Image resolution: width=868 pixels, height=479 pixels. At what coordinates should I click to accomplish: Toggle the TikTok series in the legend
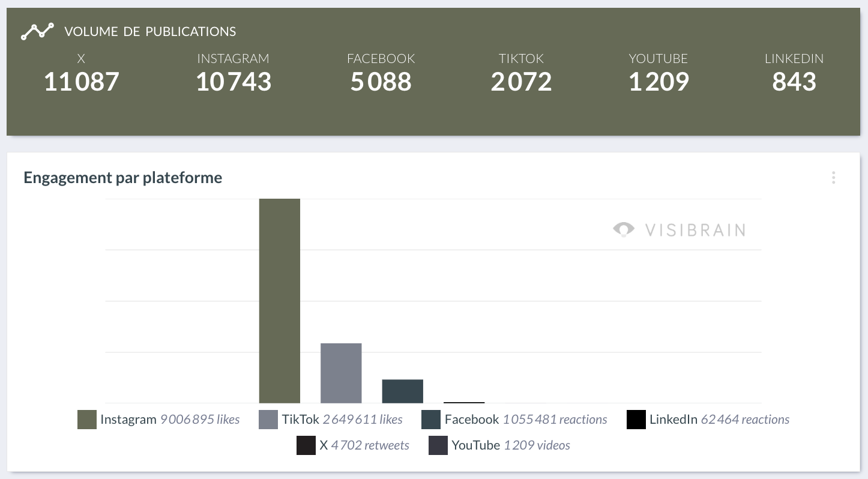pos(331,420)
